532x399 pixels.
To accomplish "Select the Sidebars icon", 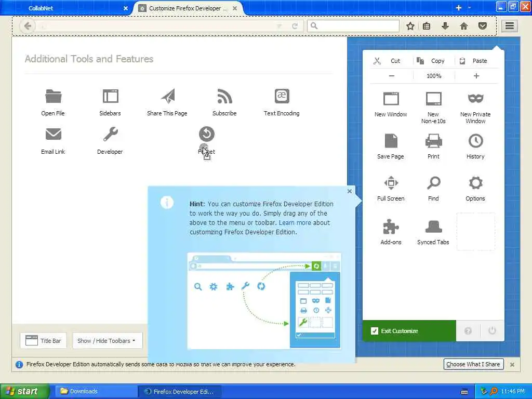I will (x=110, y=96).
